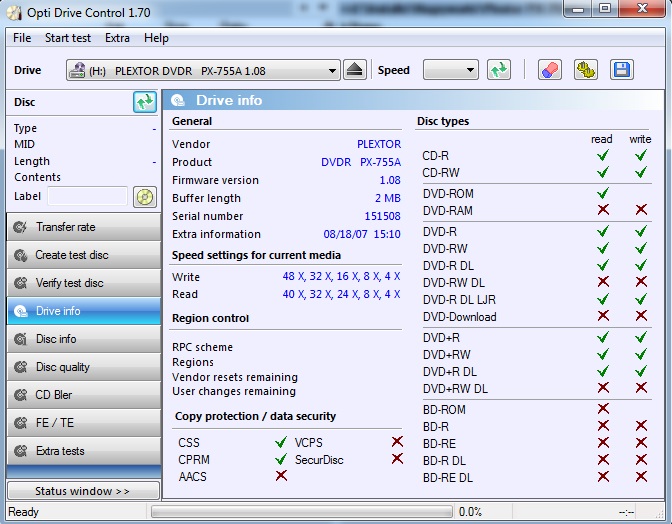Viewport: 672px width, 524px height.
Task: Open the Disc info view
Action: pyautogui.click(x=84, y=339)
